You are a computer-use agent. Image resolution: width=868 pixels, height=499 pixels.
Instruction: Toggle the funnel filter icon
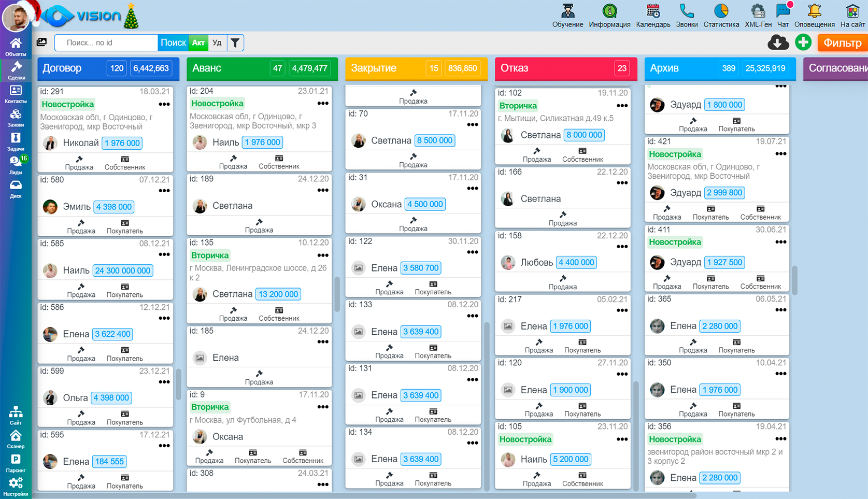click(235, 42)
